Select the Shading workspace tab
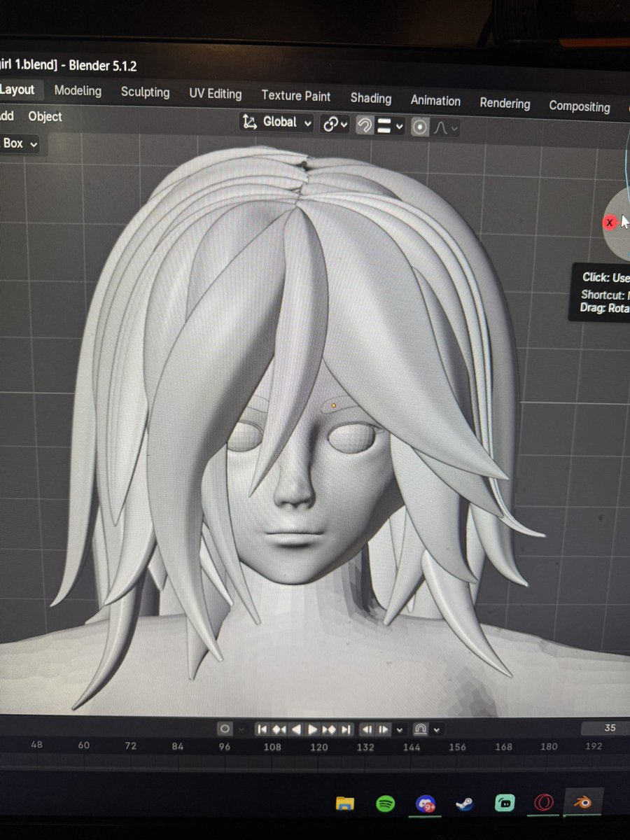 coord(370,98)
